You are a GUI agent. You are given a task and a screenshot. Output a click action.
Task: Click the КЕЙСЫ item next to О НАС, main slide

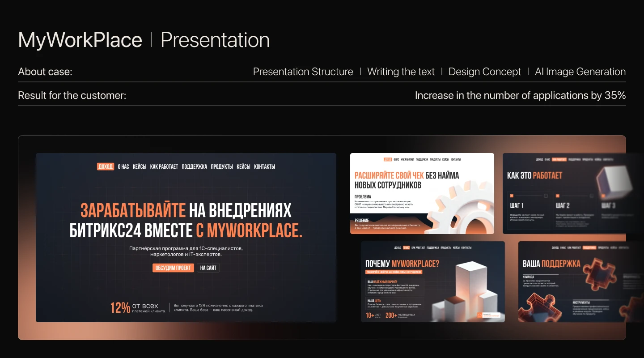[140, 166]
